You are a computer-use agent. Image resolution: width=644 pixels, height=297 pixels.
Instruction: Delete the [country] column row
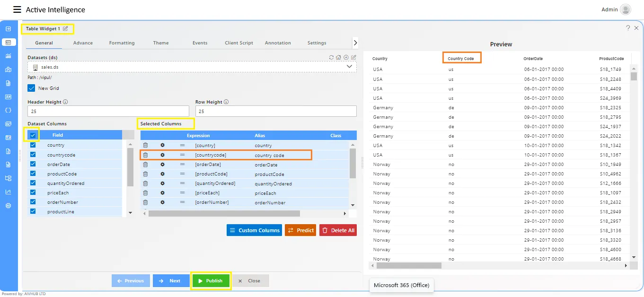145,145
